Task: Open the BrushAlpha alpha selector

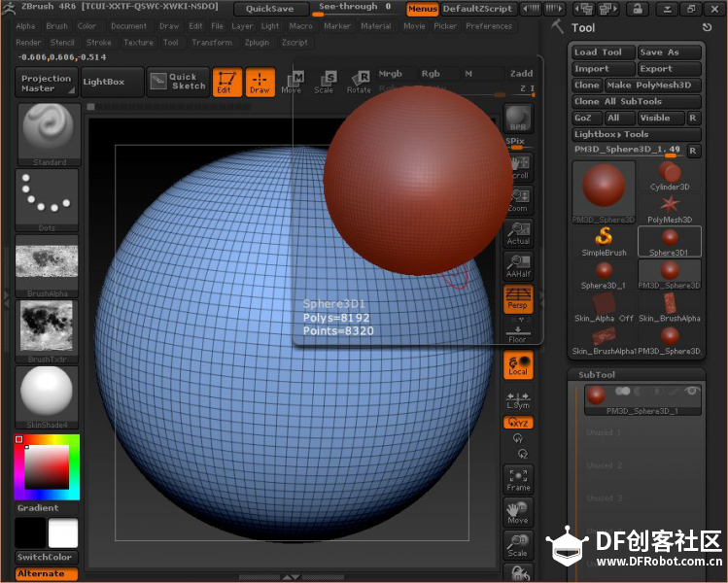Action: (47, 266)
